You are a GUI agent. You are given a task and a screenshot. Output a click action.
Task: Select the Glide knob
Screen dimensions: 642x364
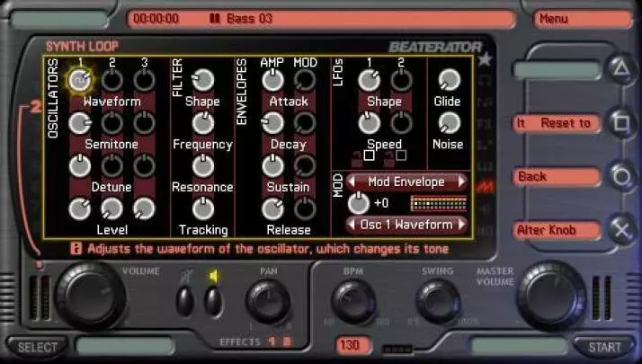[450, 80]
